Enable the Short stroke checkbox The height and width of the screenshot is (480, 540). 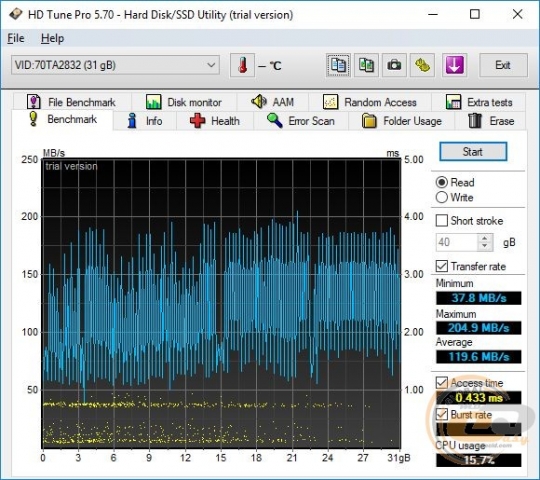442,220
